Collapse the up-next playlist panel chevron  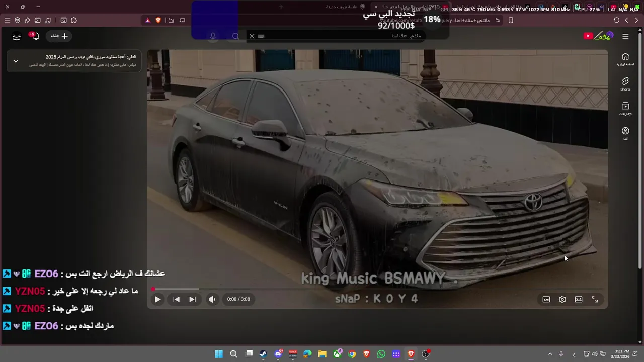pyautogui.click(x=16, y=61)
